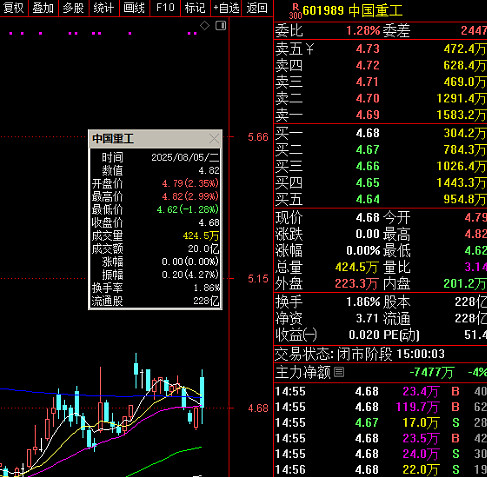Click the 5.66 price axis label
The height and width of the screenshot is (477, 487).
click(x=258, y=137)
